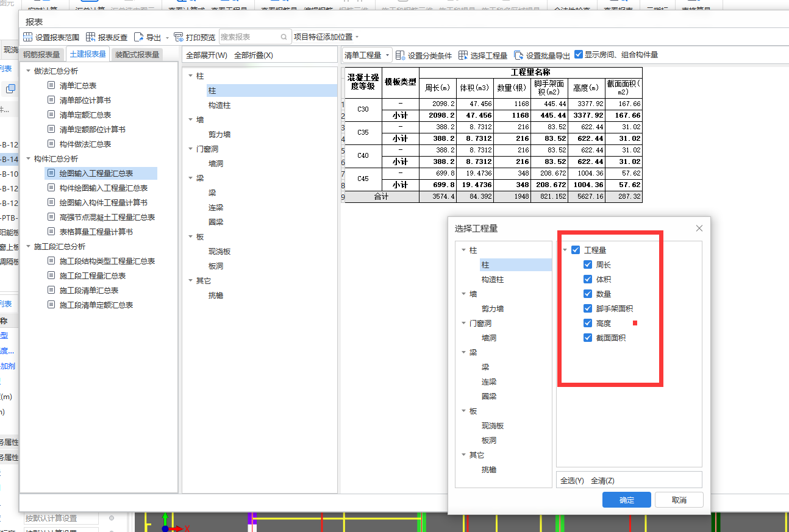This screenshot has height=532, width=789.
Task: Uncheck the 周长 checkbox
Action: (x=588, y=264)
